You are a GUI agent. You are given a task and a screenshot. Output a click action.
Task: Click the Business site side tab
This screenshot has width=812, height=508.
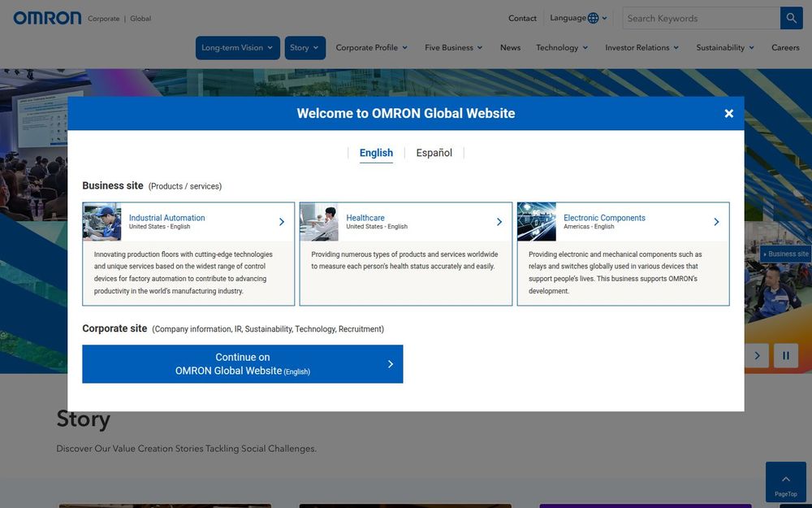(784, 254)
